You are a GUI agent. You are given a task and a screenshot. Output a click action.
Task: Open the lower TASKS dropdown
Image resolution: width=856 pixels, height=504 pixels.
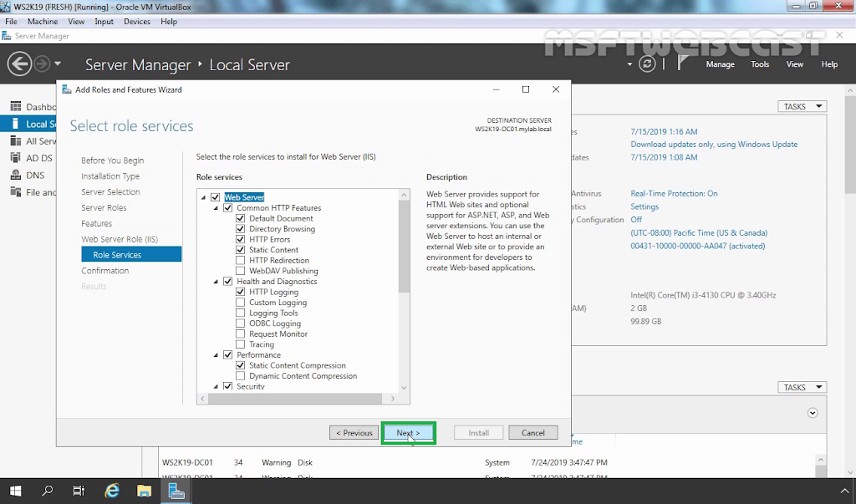click(x=802, y=387)
